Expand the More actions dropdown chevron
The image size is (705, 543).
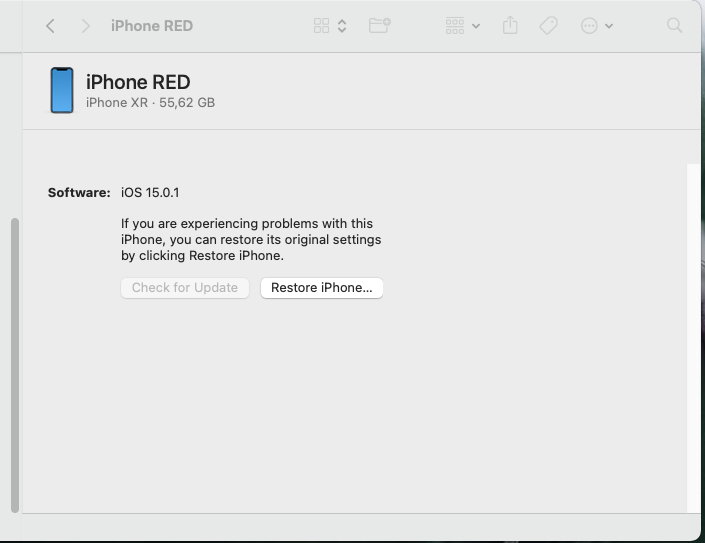609,26
